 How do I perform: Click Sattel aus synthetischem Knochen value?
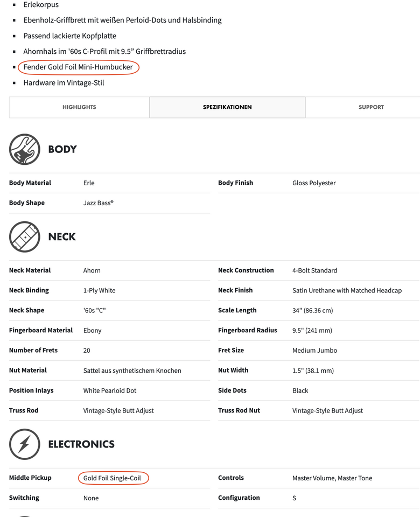coord(132,371)
